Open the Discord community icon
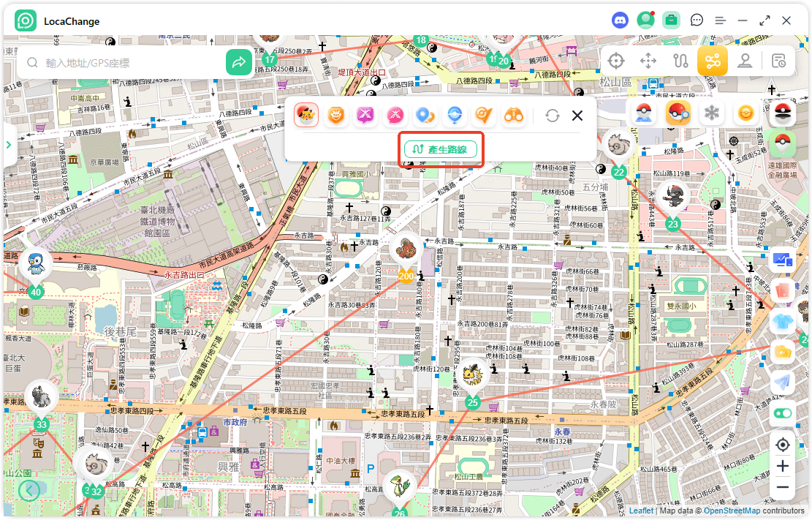Screen dimensions: 812x520 pyautogui.click(x=620, y=20)
